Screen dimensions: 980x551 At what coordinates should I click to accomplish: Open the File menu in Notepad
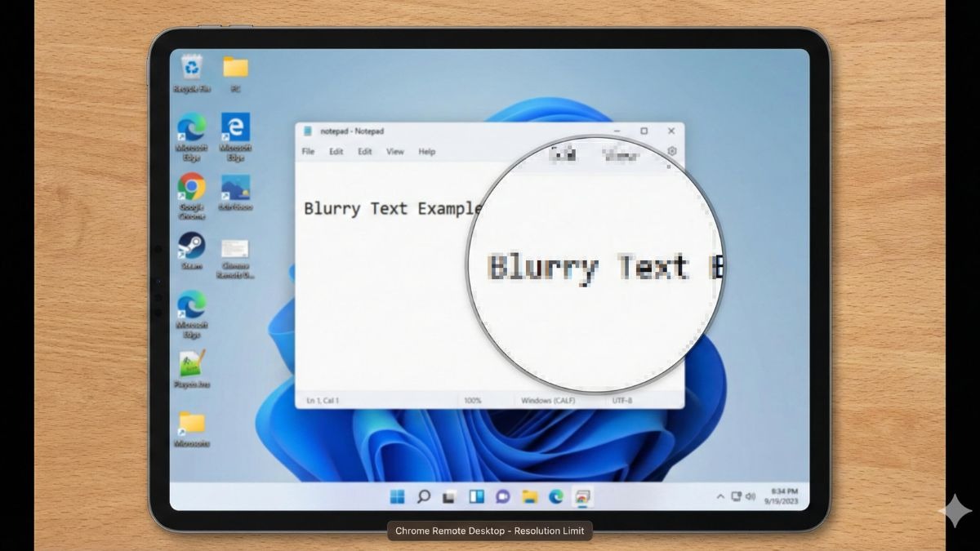point(308,152)
